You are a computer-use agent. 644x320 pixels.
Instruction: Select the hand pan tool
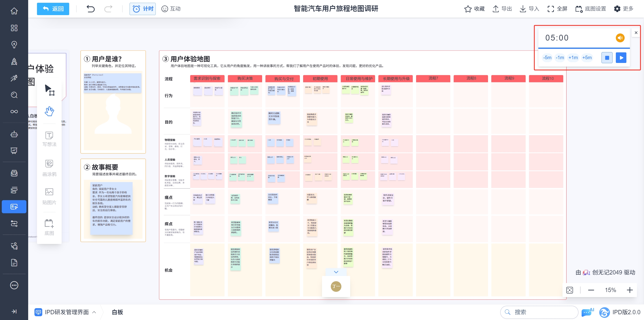(49, 111)
